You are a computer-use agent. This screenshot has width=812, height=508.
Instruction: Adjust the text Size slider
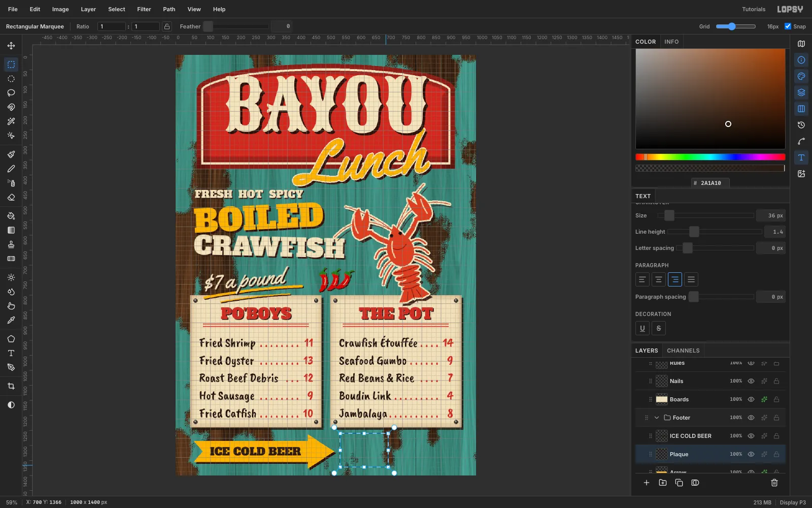(x=705, y=215)
